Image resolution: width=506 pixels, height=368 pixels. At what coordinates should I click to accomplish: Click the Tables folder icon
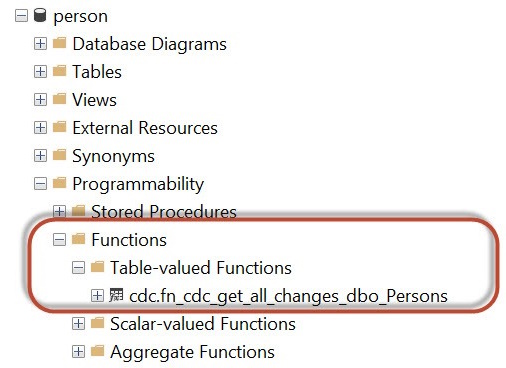(60, 71)
